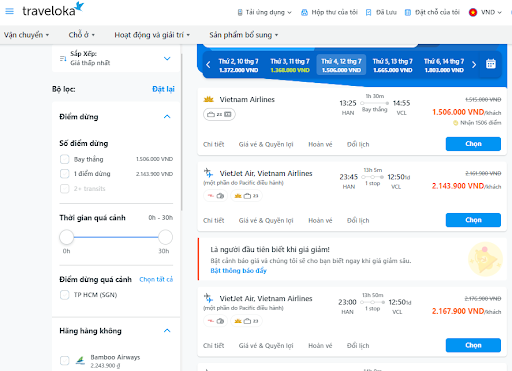The image size is (512, 371).
Task: Open the VND currency dropdown
Action: tap(485, 13)
